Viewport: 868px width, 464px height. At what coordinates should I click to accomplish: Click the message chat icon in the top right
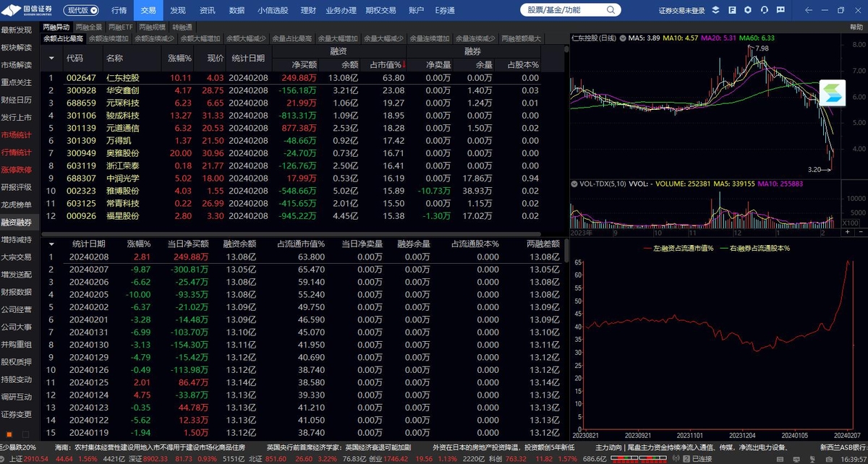780,9
